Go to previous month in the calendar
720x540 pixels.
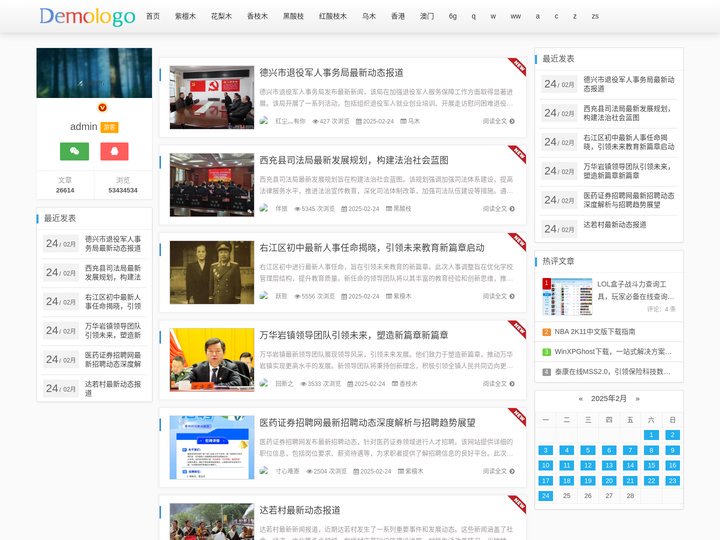581,399
